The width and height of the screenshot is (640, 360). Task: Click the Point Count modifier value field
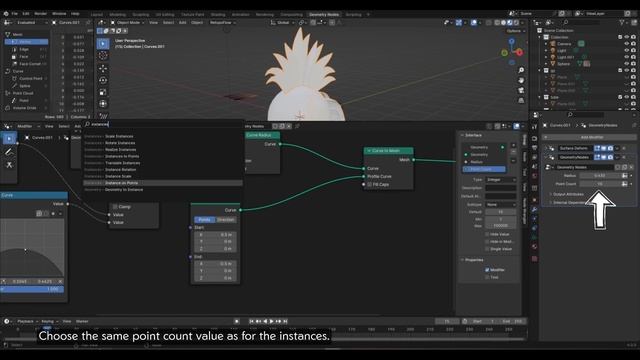(600, 184)
